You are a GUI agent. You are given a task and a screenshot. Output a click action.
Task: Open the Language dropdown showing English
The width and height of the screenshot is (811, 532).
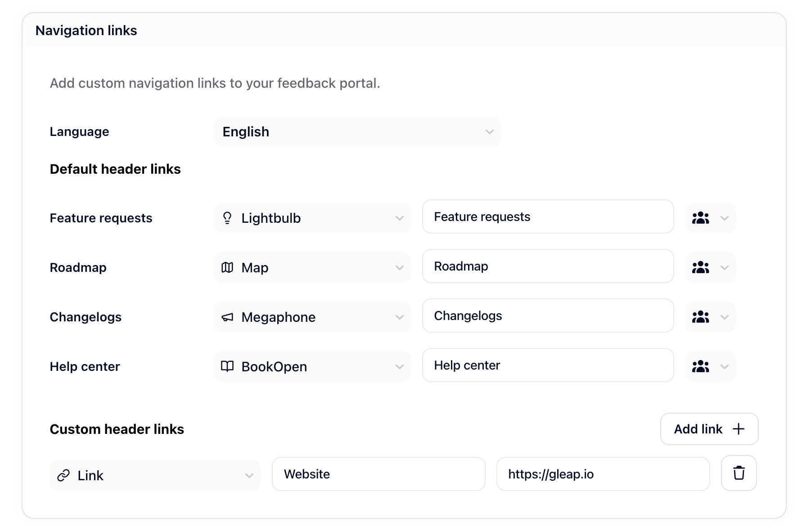tap(357, 132)
